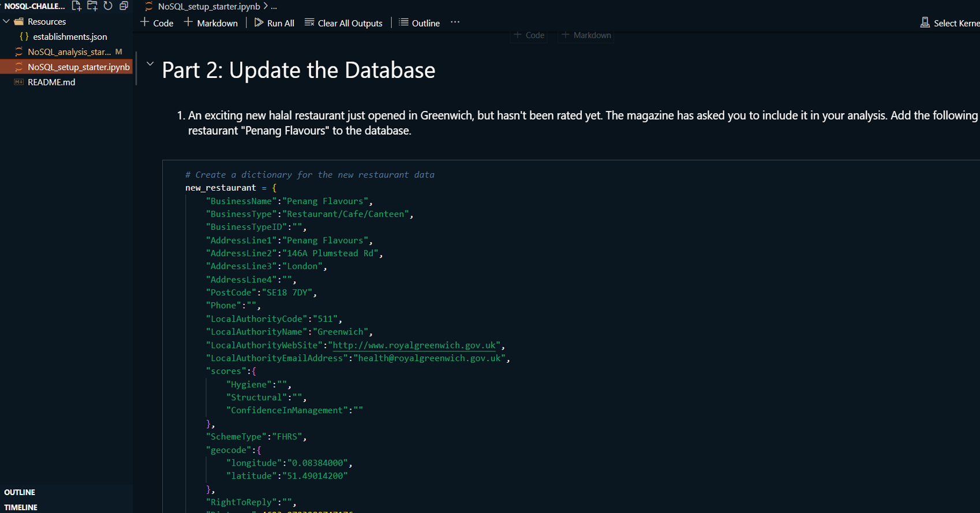Click NoSQL_setup_starter.ipynb breadcrumb item

208,6
